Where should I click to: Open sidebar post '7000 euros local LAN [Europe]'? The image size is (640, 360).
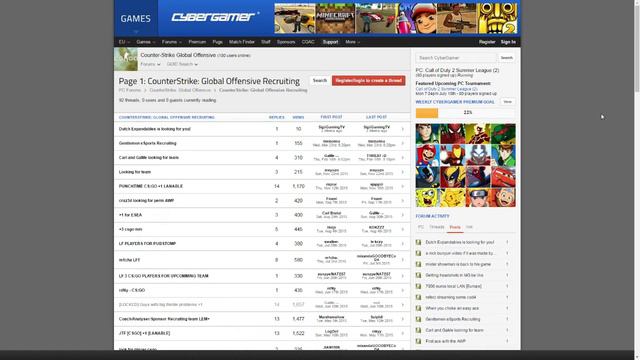[453, 287]
